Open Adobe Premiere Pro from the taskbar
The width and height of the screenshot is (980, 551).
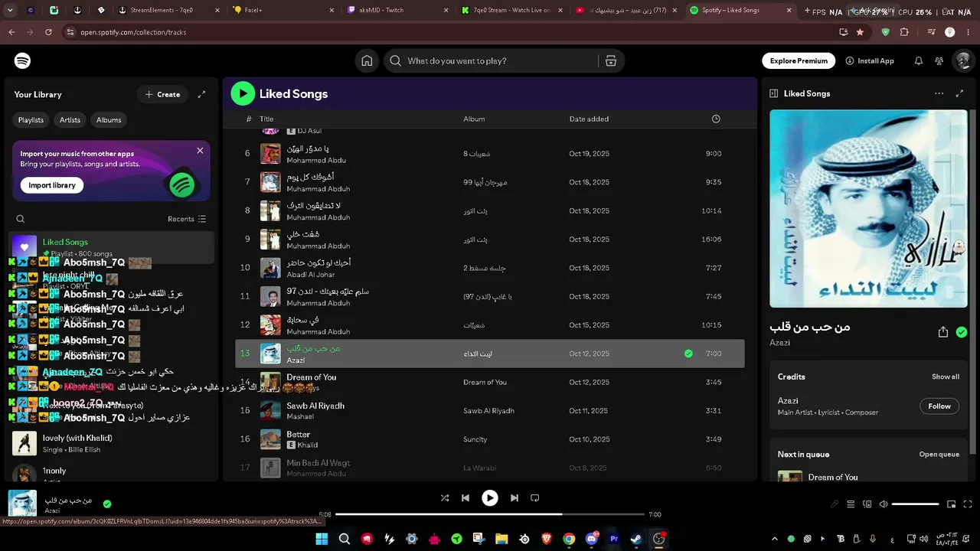[614, 539]
